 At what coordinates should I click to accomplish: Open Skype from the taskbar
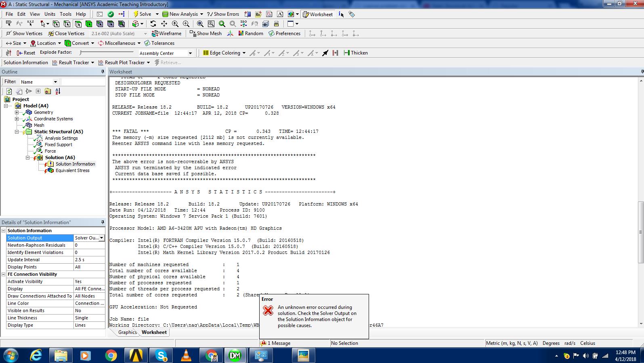coord(161,355)
